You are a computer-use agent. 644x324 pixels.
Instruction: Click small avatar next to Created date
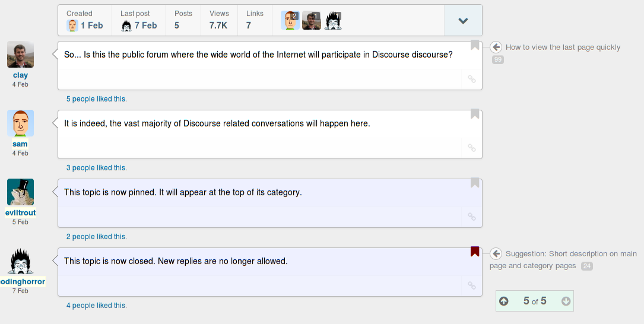pos(72,26)
